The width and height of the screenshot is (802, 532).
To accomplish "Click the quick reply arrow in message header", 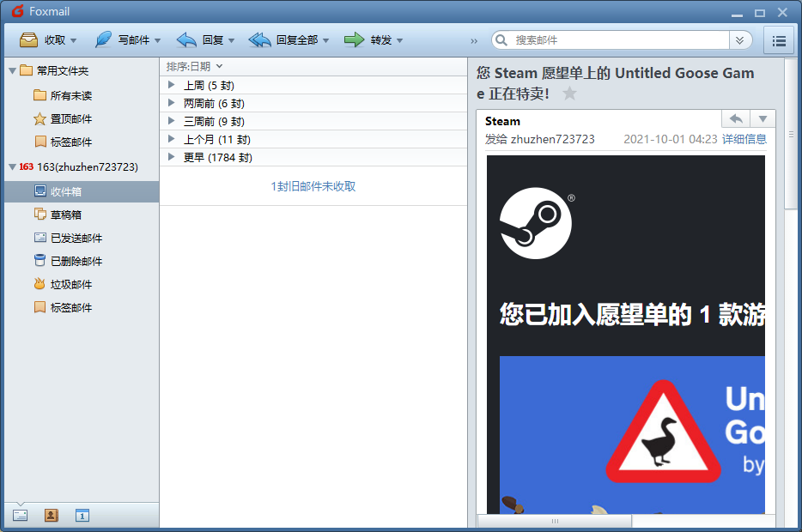I will coord(736,119).
